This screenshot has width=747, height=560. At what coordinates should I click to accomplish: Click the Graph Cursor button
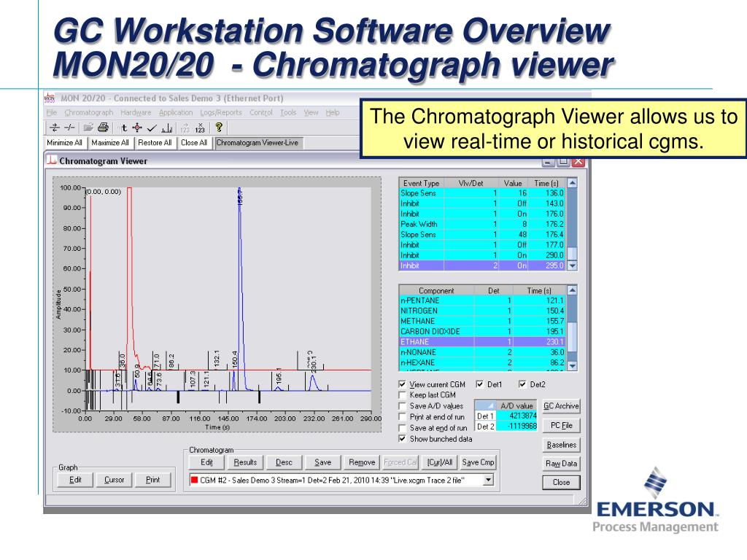(115, 480)
